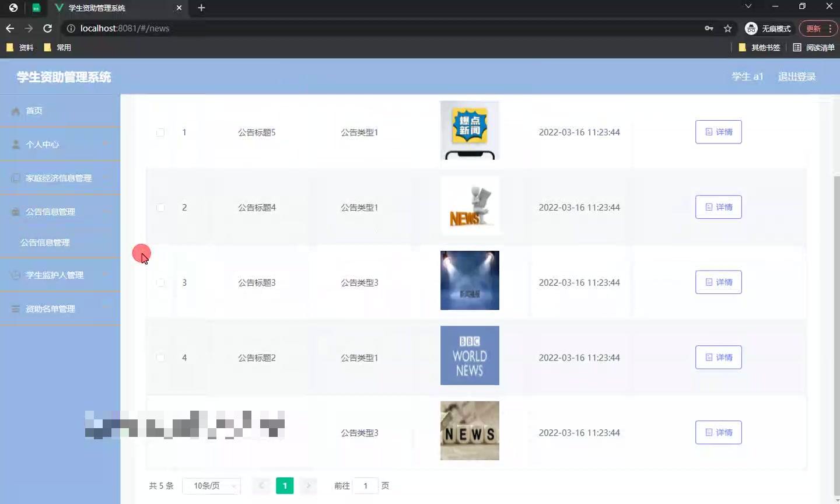Click the 公告标题5 title cell
This screenshot has width=840, height=504.
pyautogui.click(x=257, y=132)
